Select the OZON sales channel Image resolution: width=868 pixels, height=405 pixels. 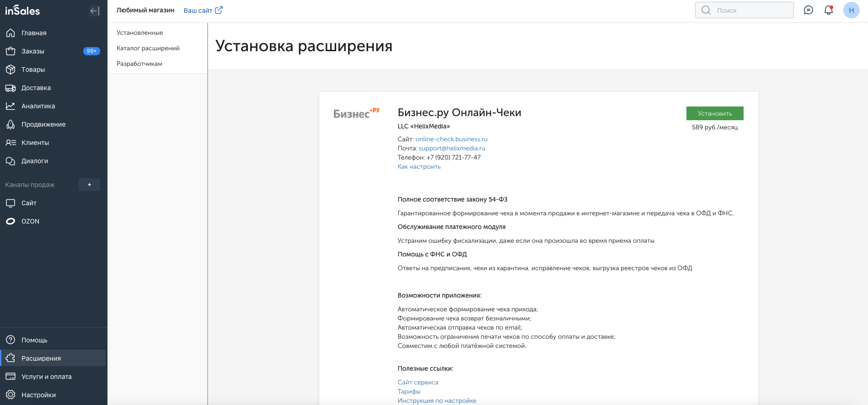tap(53, 221)
